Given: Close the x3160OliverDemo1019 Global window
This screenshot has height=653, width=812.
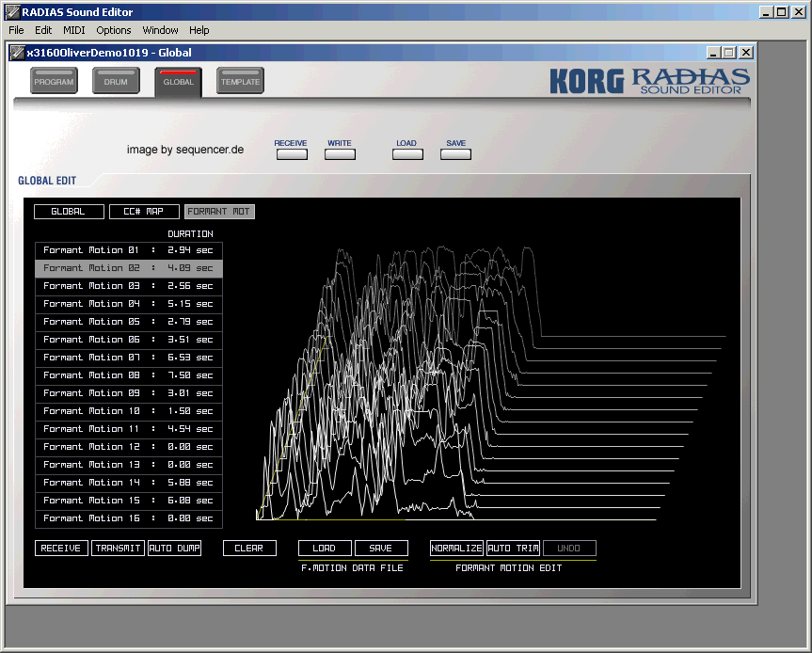Looking at the screenshot, I should (x=746, y=53).
